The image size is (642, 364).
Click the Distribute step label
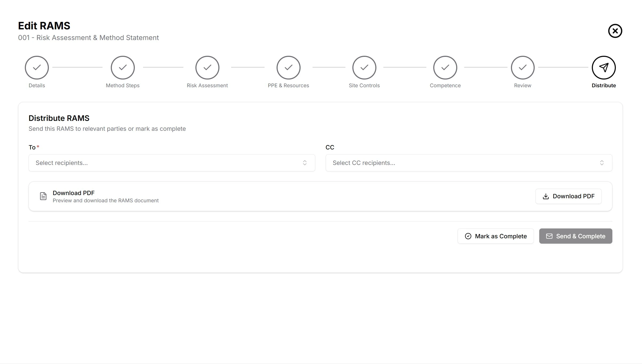[x=604, y=85]
